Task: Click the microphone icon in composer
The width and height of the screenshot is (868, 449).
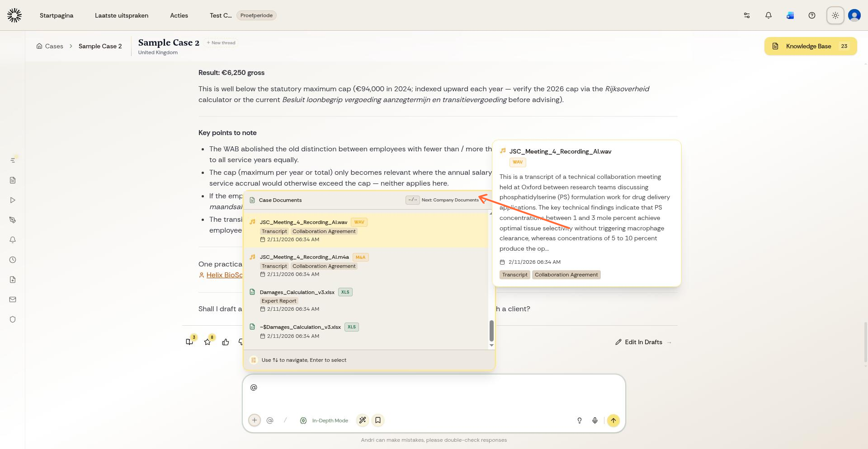Action: (x=595, y=421)
